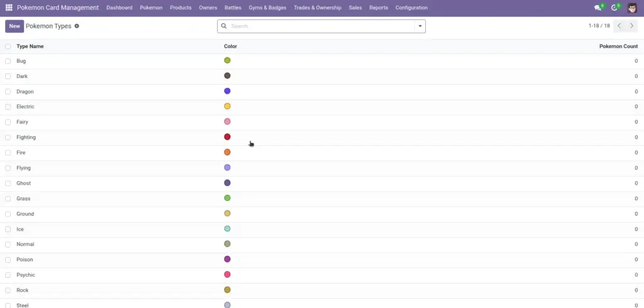Open the messages conversation icon

pos(597,8)
